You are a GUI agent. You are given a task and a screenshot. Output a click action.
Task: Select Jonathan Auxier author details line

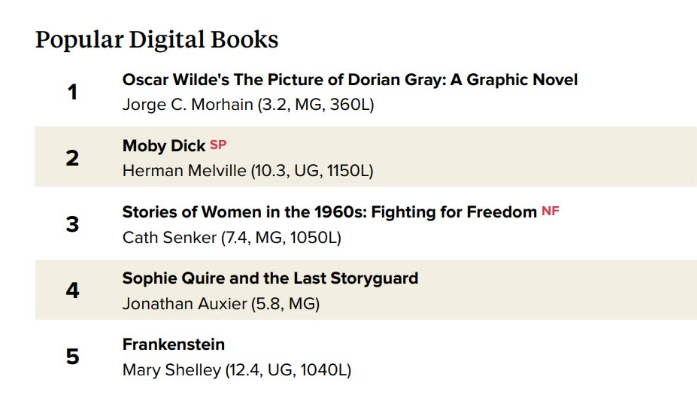coord(221,304)
